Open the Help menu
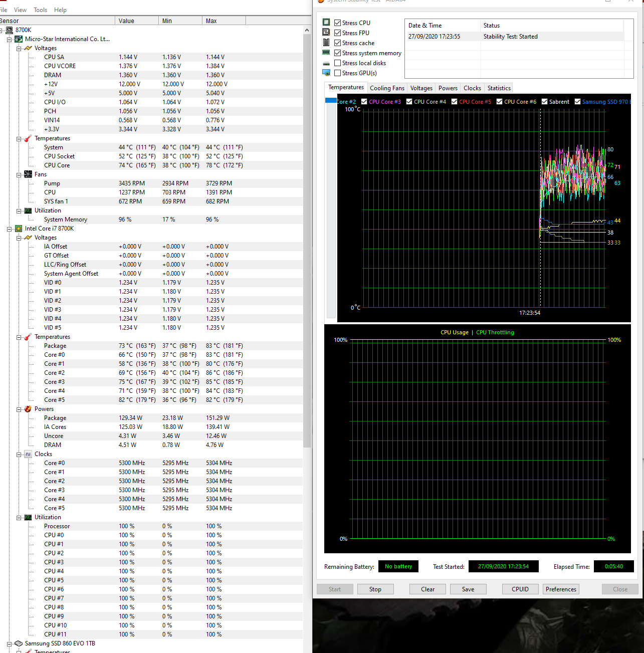Image resolution: width=644 pixels, height=653 pixels. pyautogui.click(x=60, y=10)
